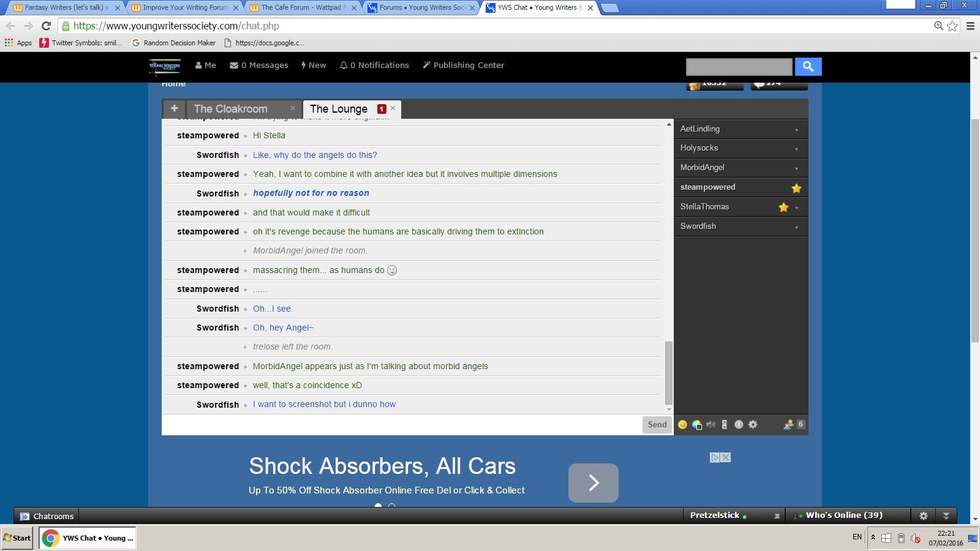Open Holysocks user dropdown

click(x=796, y=149)
